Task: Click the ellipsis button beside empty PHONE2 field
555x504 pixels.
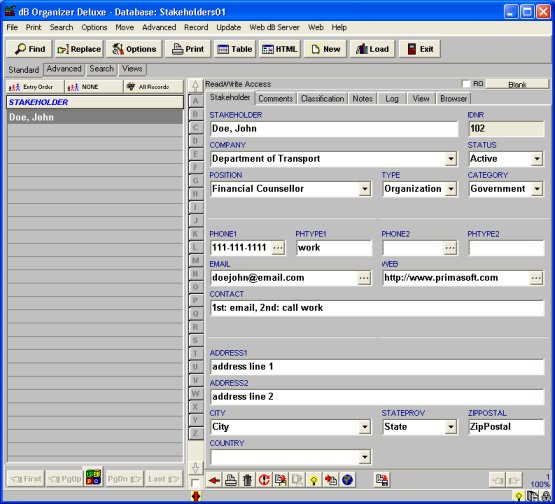Action: 450,247
